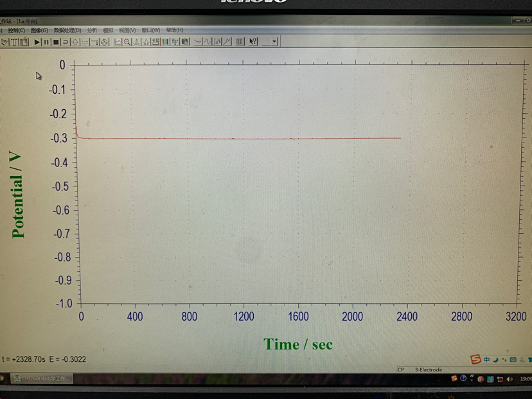
Task: Open the 图像(G) menu
Action: [39, 30]
